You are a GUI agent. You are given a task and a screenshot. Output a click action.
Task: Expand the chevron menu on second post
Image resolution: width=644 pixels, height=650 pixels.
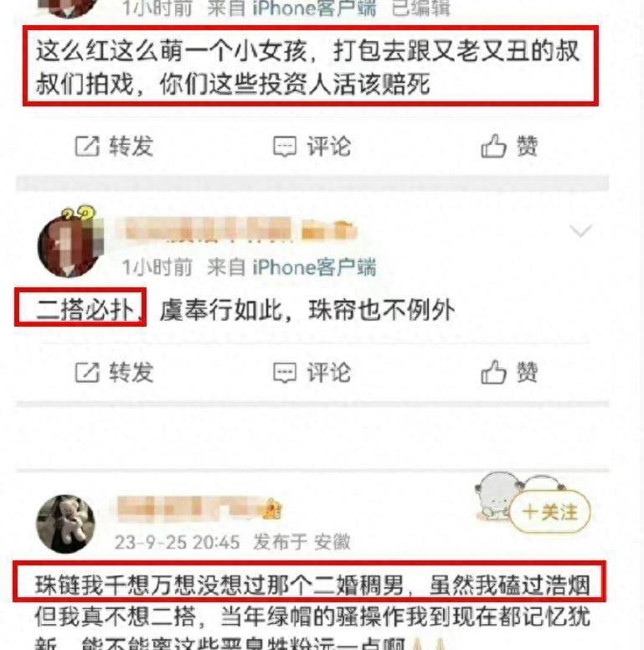(x=580, y=230)
